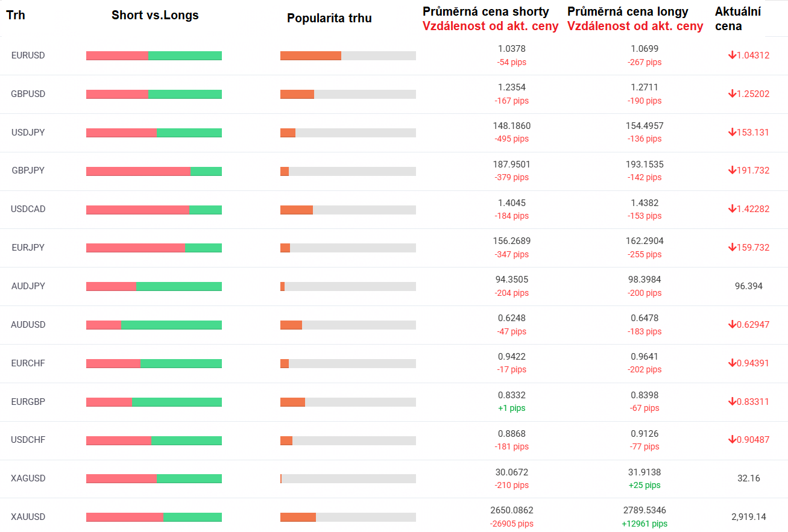The height and width of the screenshot is (532, 788).
Task: Click the AUDUSD short vs longs bar
Action: click(154, 325)
